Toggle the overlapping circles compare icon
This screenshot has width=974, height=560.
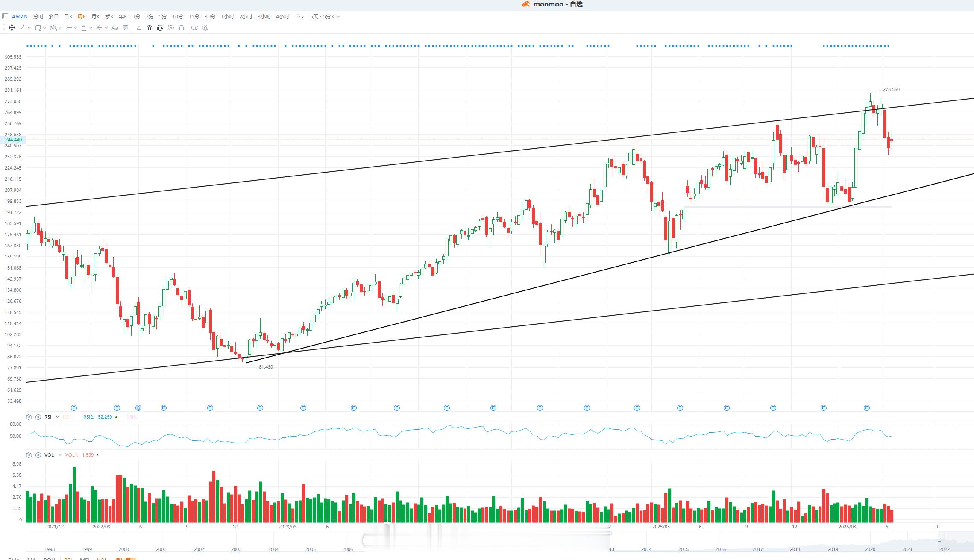(194, 28)
